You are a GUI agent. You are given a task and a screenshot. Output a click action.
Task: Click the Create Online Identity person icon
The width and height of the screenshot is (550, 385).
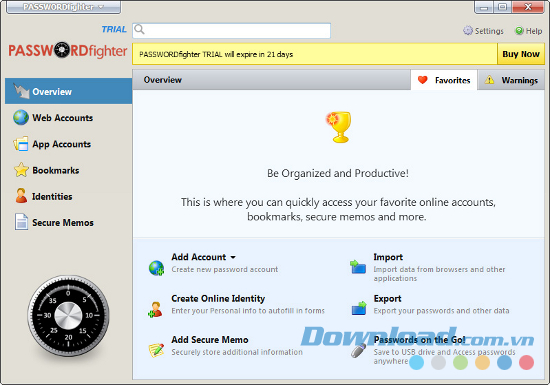pos(155,309)
